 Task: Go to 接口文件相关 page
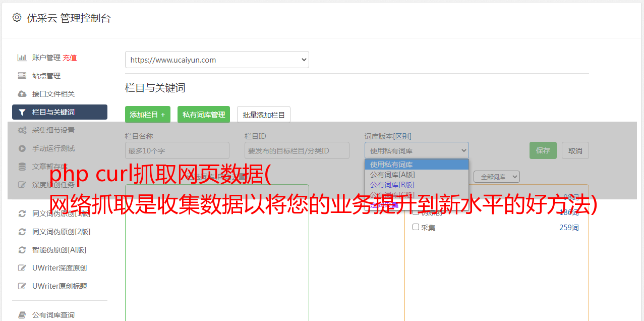tap(53, 94)
